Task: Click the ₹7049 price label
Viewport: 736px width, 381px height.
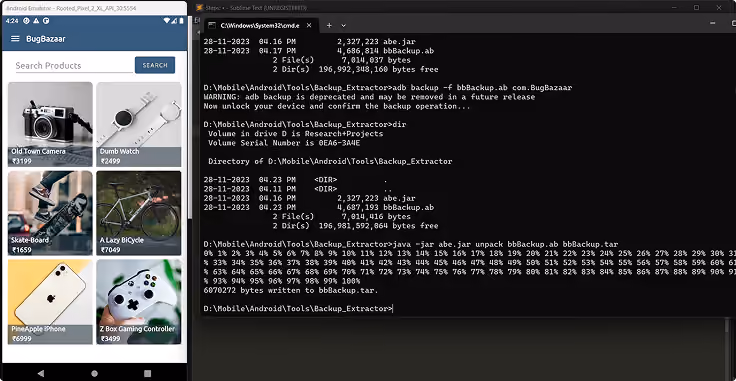Action: [110, 250]
